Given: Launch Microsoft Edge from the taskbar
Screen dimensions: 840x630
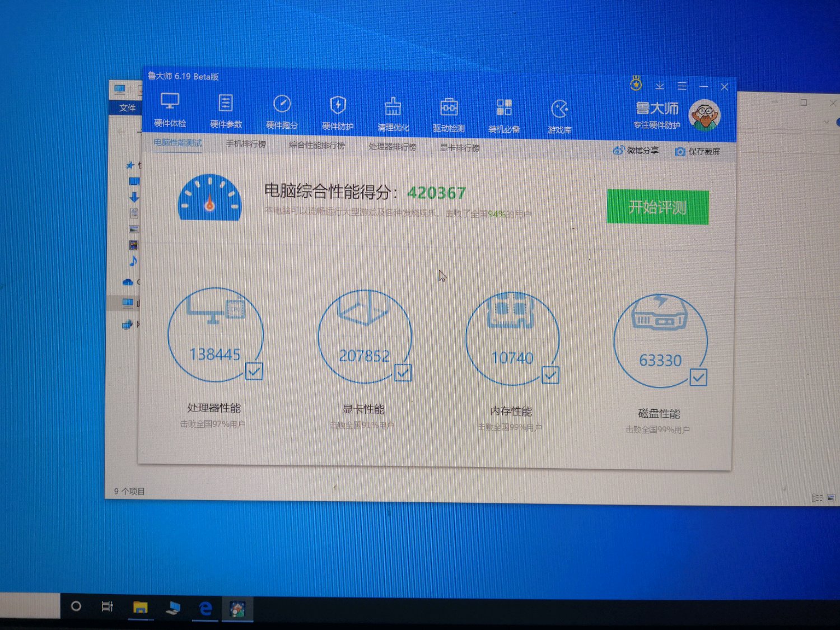Looking at the screenshot, I should (206, 608).
